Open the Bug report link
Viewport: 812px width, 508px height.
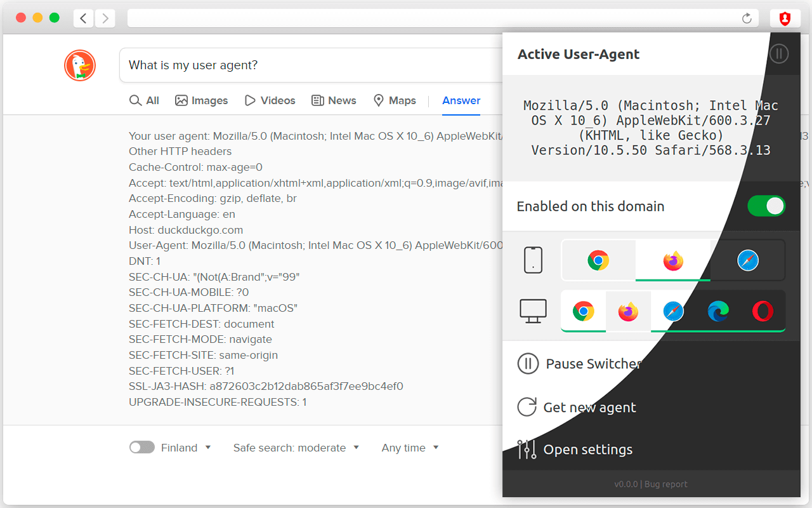point(665,484)
